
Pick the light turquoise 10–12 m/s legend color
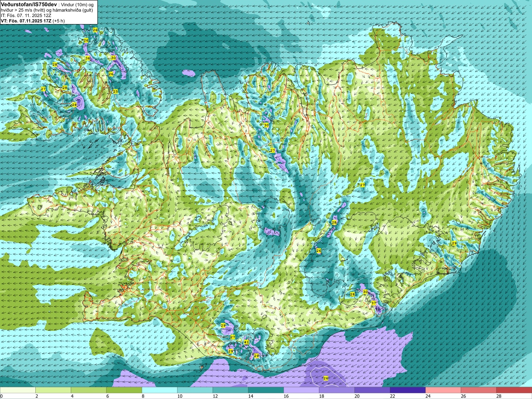pyautogui.click(x=195, y=390)
